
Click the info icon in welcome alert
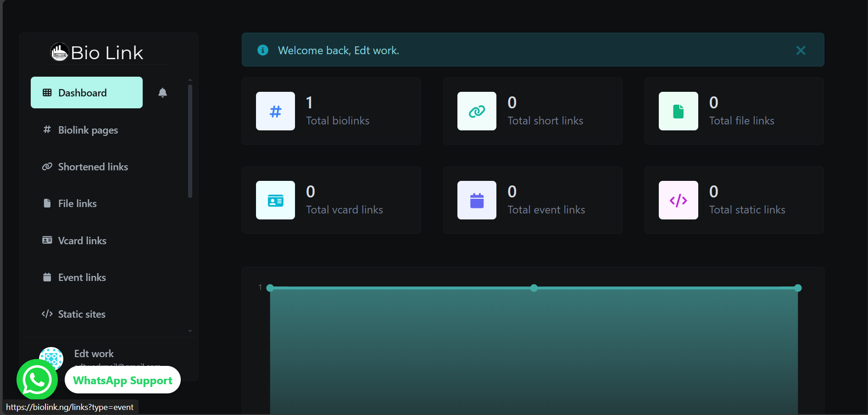tap(263, 50)
